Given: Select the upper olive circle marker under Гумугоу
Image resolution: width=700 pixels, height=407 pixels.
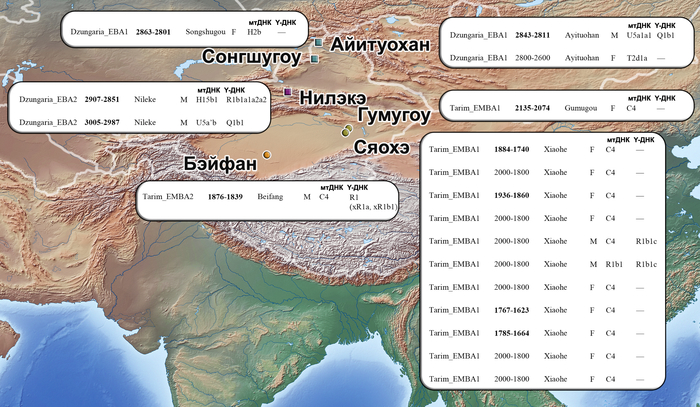Looking at the screenshot, I should coord(349,129).
